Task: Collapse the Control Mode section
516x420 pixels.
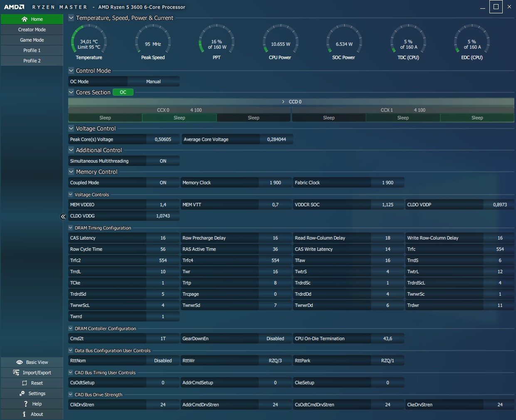Action: click(71, 71)
